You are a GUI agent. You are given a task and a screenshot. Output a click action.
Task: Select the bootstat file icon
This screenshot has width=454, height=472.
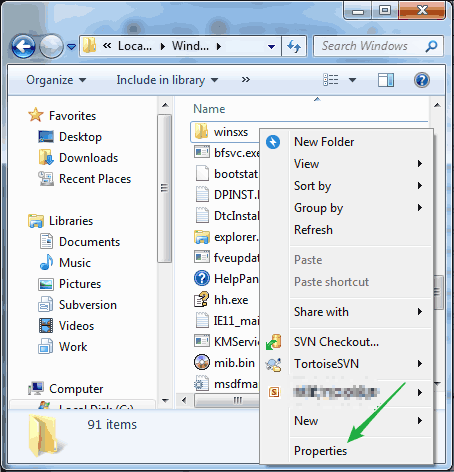202,173
